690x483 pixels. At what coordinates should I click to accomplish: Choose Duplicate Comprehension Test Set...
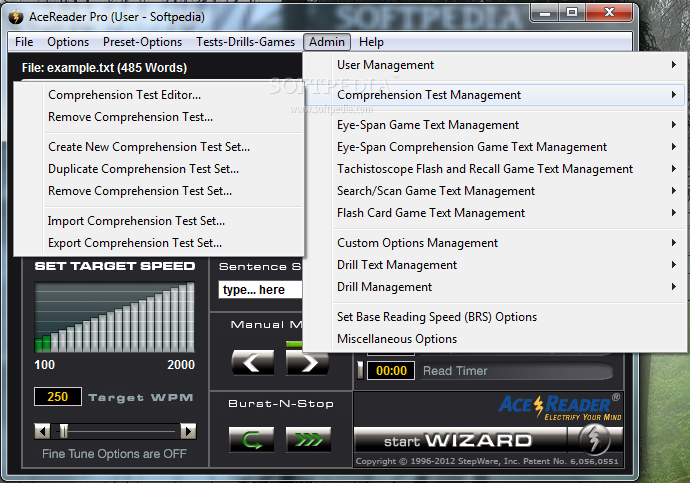click(x=159, y=169)
